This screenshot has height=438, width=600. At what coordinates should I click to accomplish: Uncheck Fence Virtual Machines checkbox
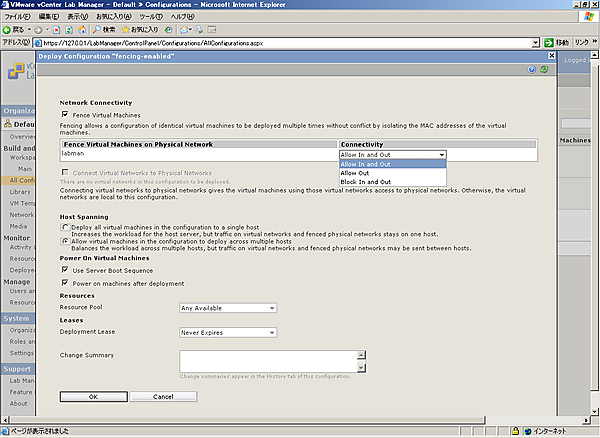65,115
